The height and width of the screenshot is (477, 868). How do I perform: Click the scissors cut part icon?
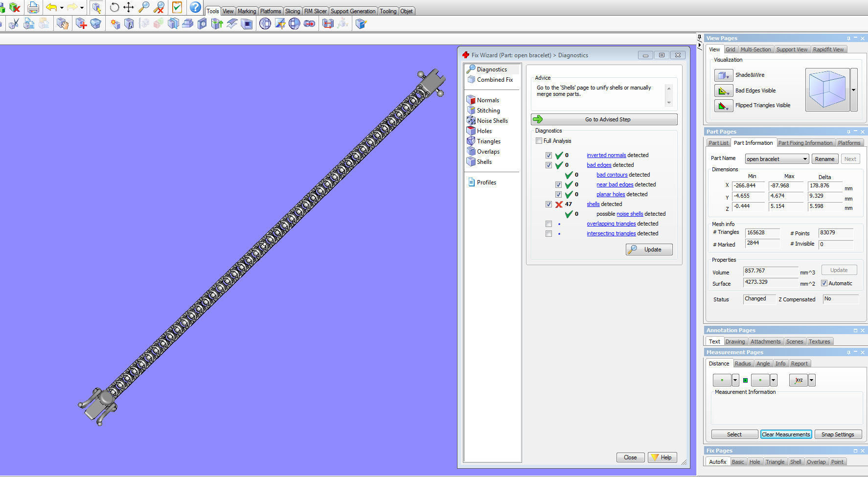point(14,23)
